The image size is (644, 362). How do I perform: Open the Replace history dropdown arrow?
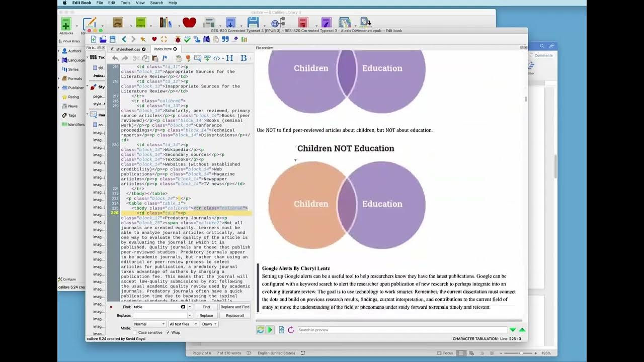pos(190,315)
